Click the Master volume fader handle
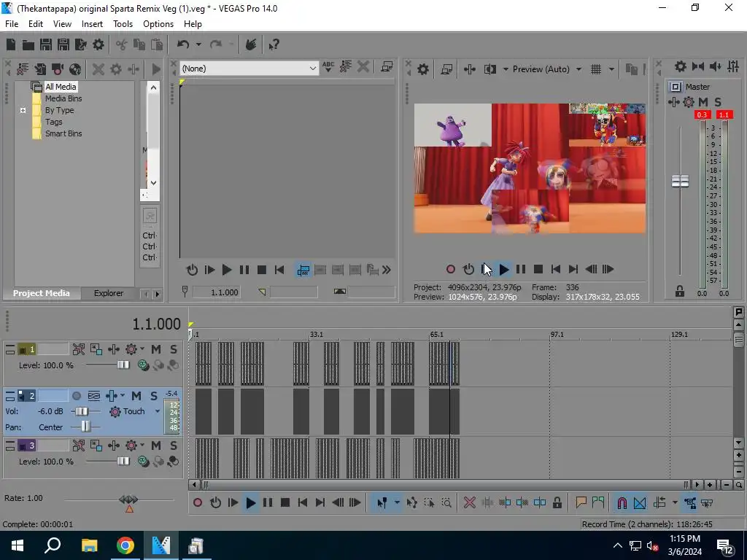 (680, 182)
